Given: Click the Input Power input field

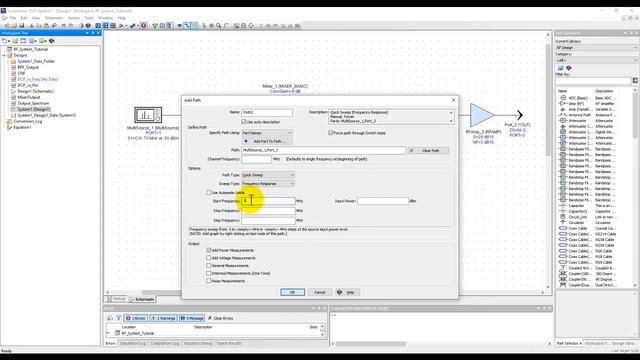Looking at the screenshot, I should tap(383, 201).
